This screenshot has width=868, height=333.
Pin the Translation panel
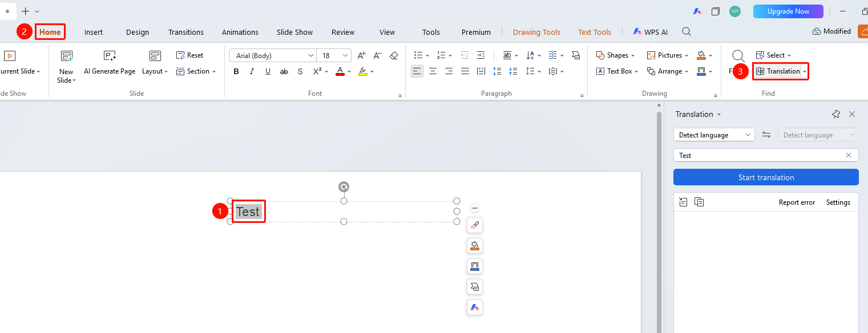(x=836, y=114)
